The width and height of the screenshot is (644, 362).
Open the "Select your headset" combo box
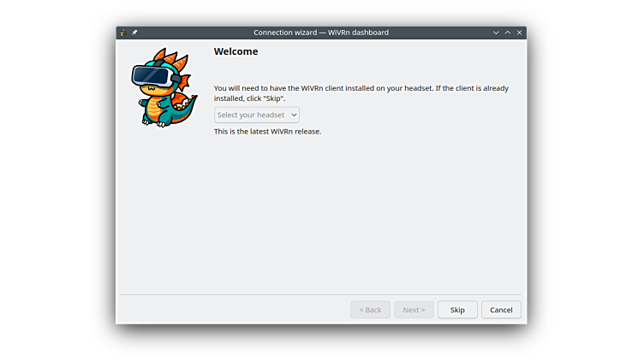pyautogui.click(x=251, y=115)
